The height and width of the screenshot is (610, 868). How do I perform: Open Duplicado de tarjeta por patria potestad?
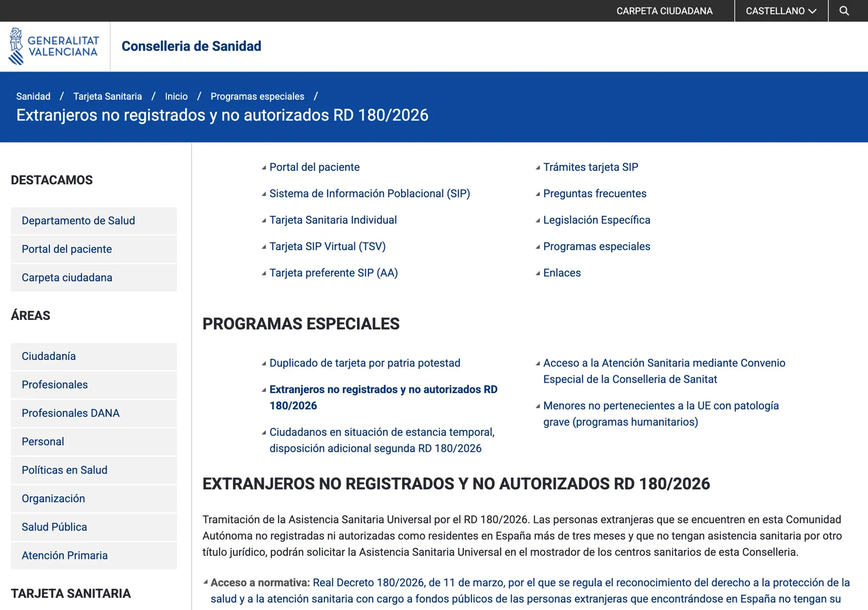pos(365,363)
